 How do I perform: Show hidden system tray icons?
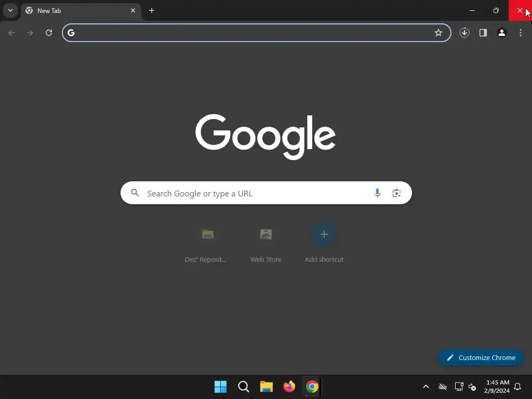[x=426, y=387]
